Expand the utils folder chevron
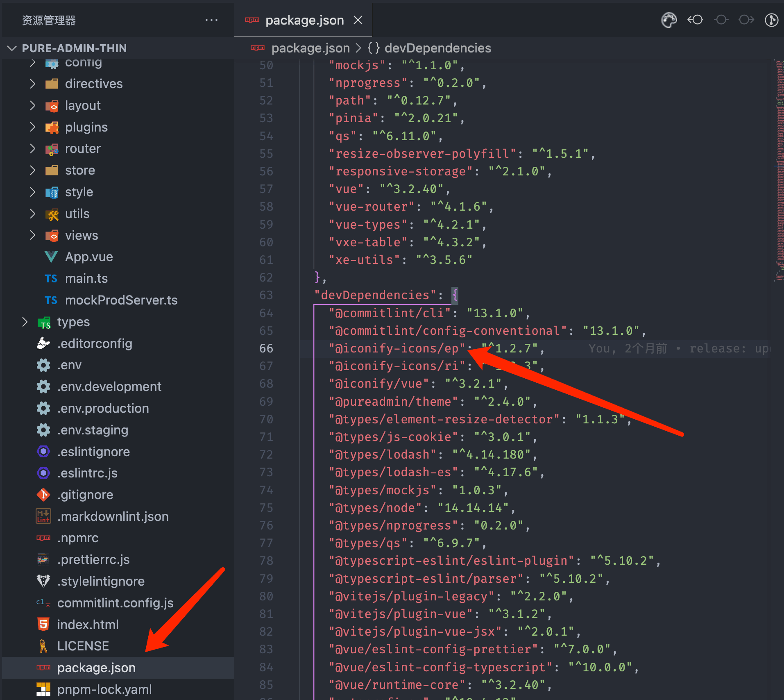Image resolution: width=784 pixels, height=700 pixels. (x=33, y=214)
